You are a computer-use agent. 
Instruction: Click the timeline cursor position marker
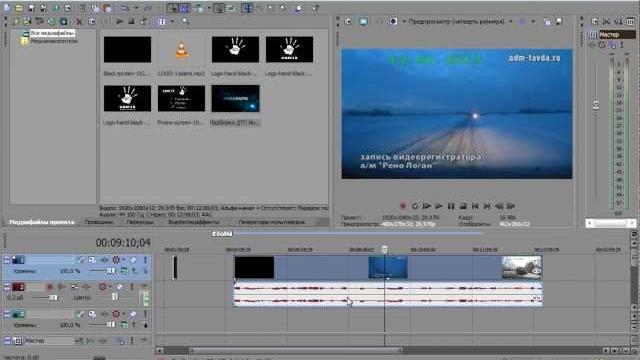click(384, 249)
